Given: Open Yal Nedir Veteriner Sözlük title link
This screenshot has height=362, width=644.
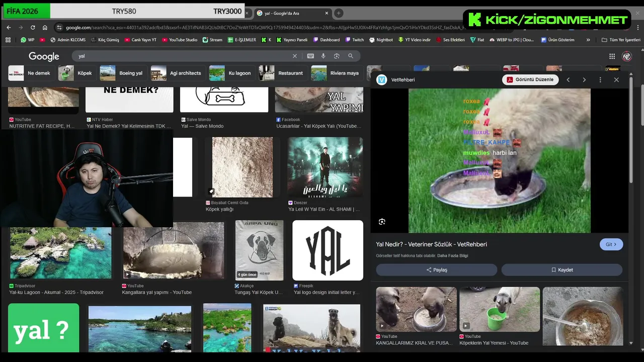Looking at the screenshot, I should pyautogui.click(x=431, y=244).
